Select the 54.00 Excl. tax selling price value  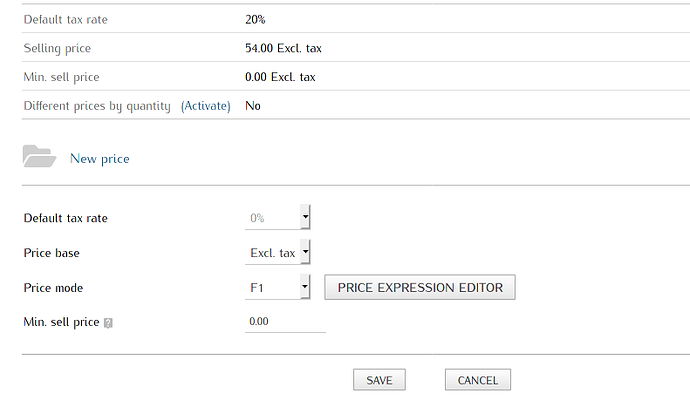click(x=283, y=48)
